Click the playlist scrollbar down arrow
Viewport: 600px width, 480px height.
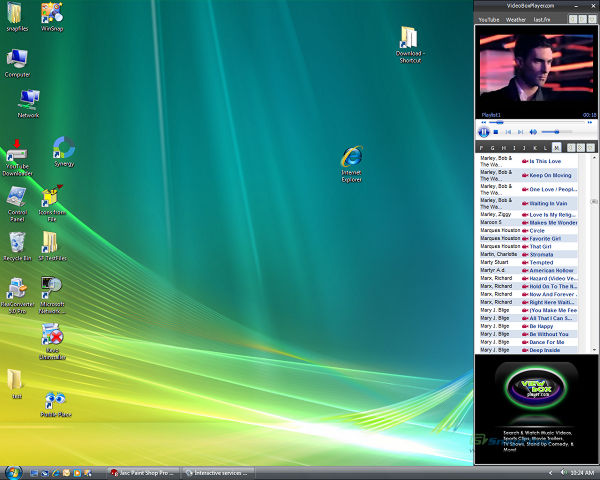[594, 350]
